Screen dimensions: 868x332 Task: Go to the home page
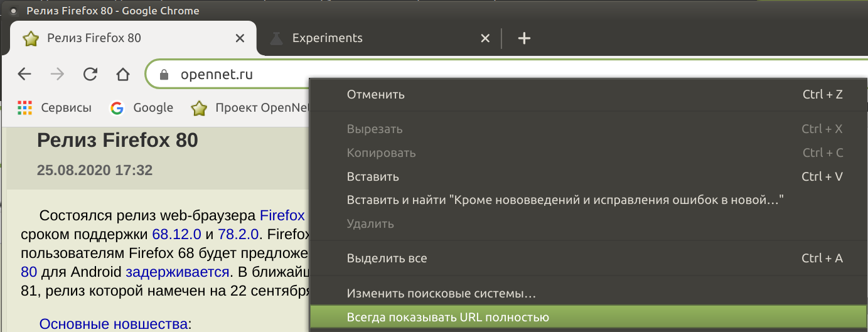click(123, 74)
